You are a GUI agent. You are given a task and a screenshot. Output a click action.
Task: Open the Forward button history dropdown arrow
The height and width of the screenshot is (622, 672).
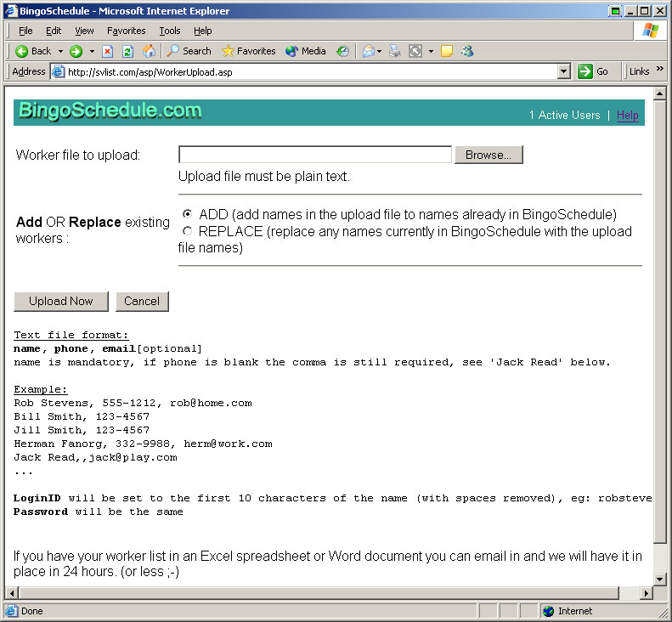pos(92,52)
